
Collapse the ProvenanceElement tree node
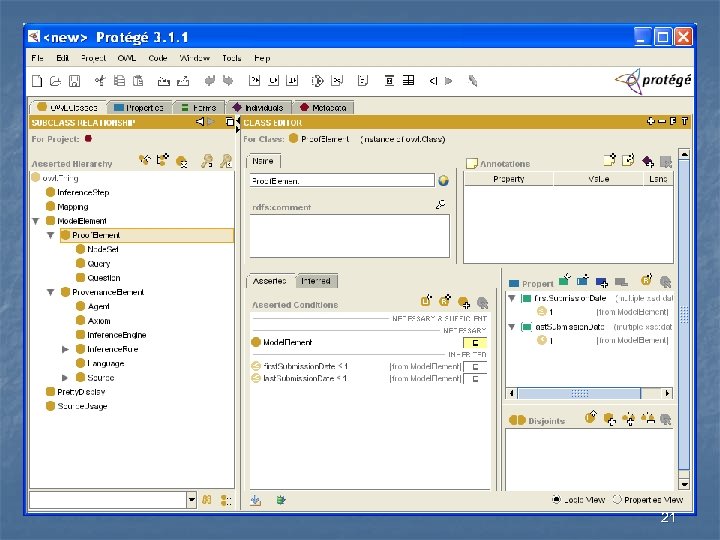point(51,292)
